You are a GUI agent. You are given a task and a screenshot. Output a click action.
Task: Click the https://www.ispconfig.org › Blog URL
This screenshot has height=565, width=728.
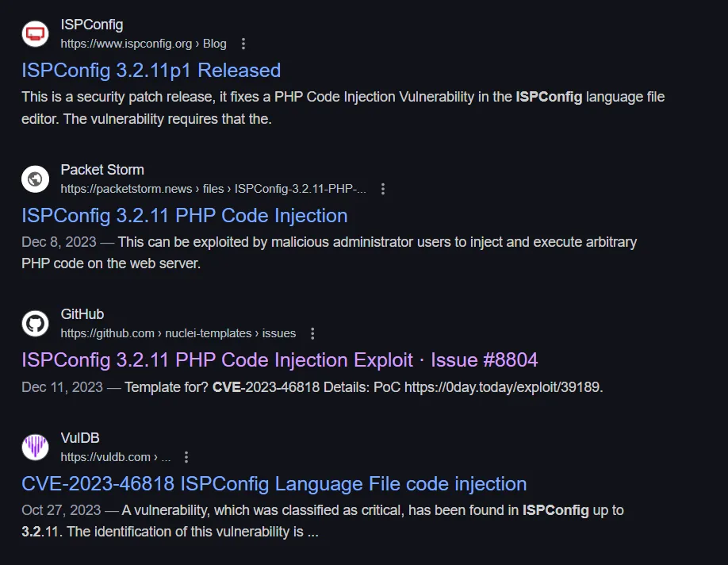(x=144, y=44)
